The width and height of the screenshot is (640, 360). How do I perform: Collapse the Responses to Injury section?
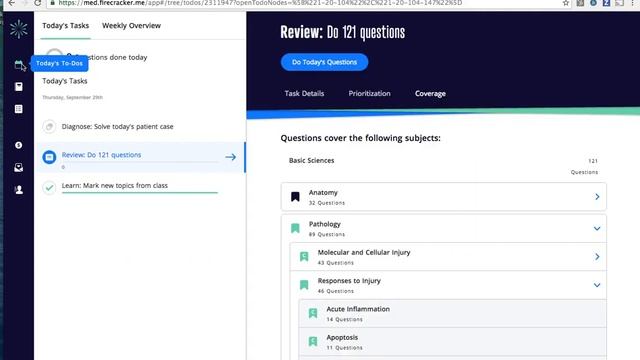click(x=597, y=285)
